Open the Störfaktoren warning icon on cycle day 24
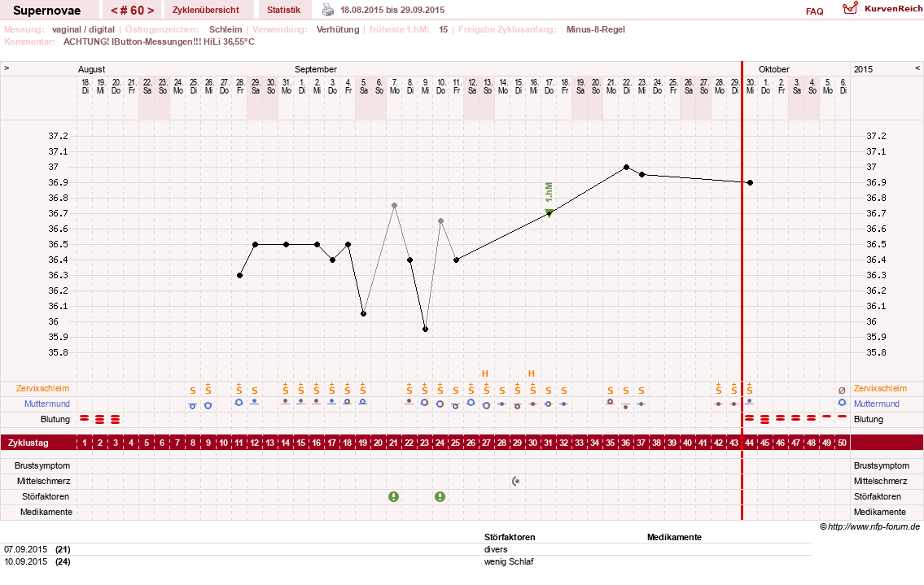 coord(440,496)
